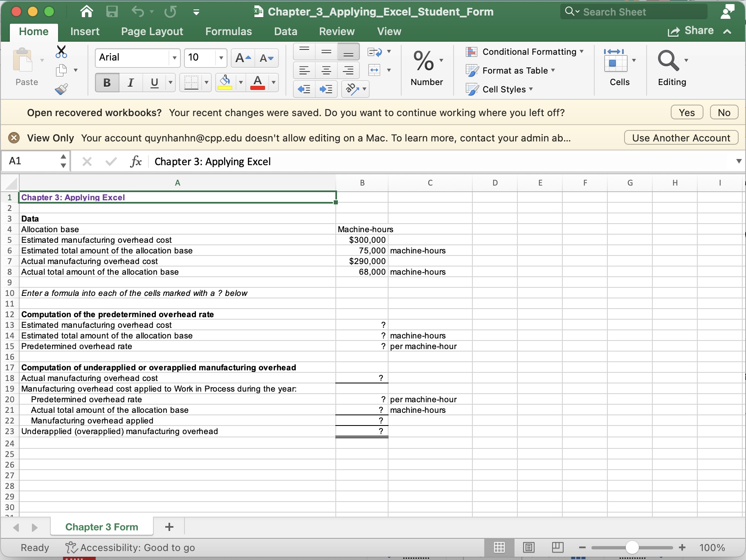Click the Decrease Indent icon
Screen dimensions: 746x560
click(304, 89)
